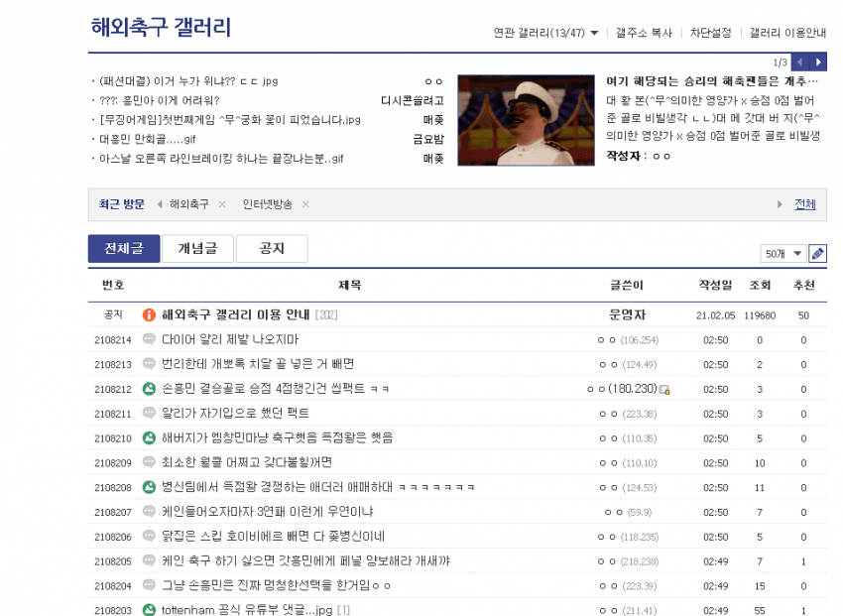Go to previous featured post arrow
Screen dimensions: 843x616
click(x=800, y=62)
